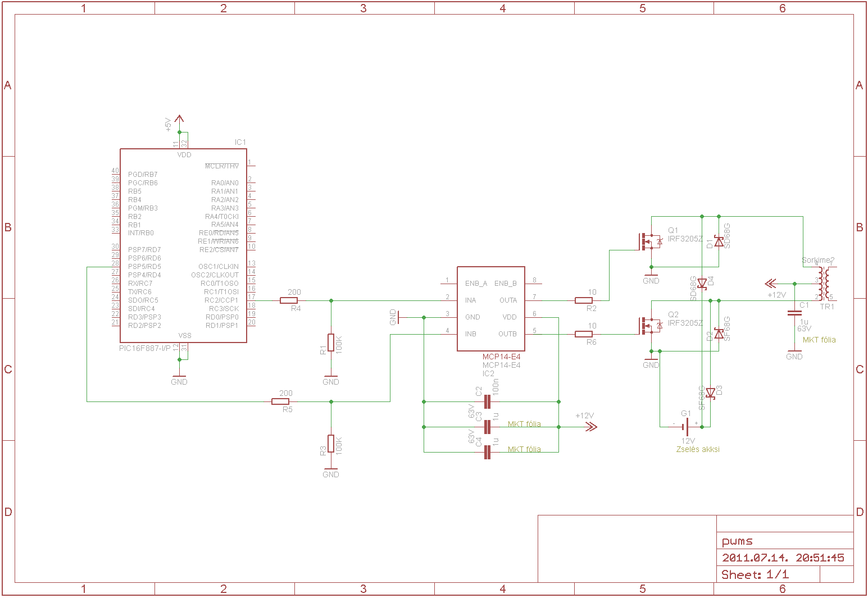
Task: Click the C1 1u capacitor symbol
Action: pyautogui.click(x=794, y=314)
